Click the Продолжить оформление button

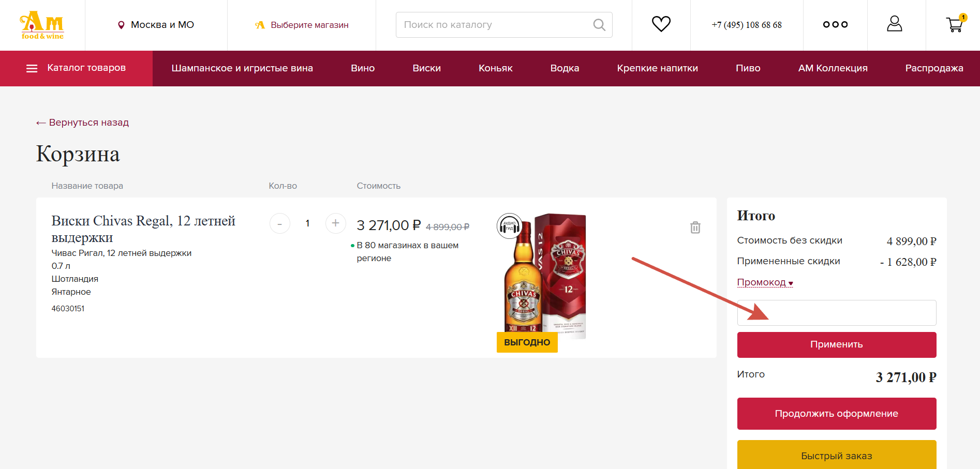click(x=837, y=414)
